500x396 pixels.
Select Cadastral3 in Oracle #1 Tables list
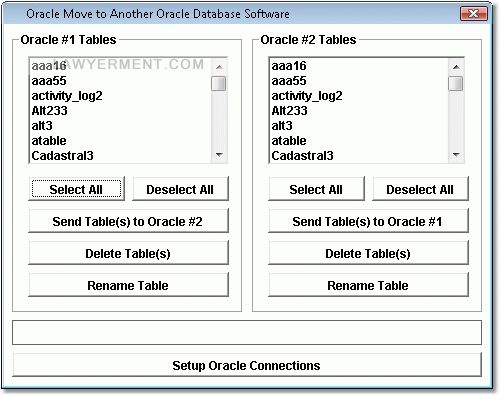pos(121,156)
